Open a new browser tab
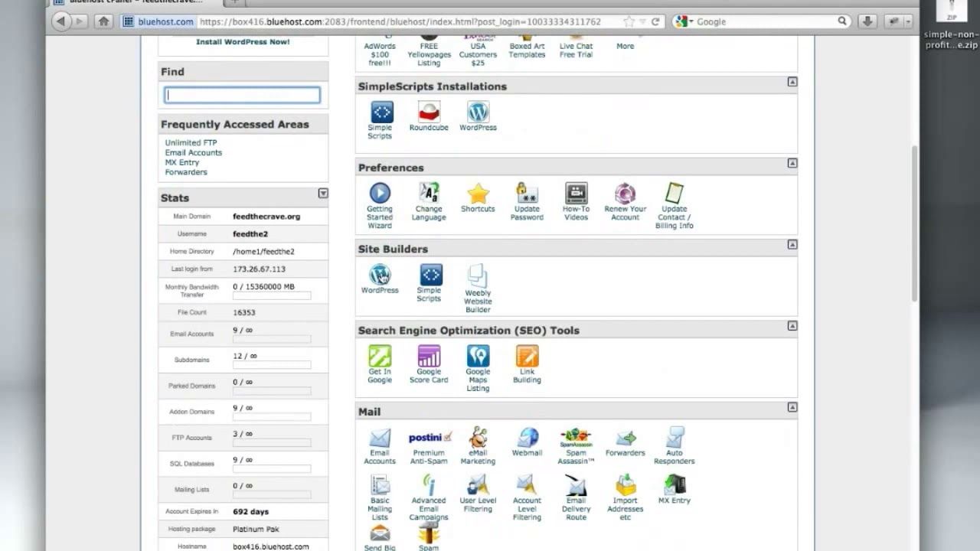 click(237, 3)
